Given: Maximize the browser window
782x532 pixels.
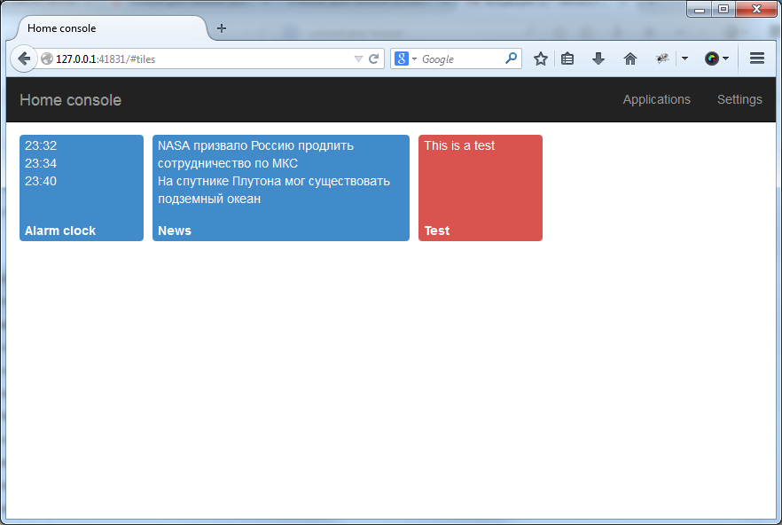Looking at the screenshot, I should coord(723,9).
